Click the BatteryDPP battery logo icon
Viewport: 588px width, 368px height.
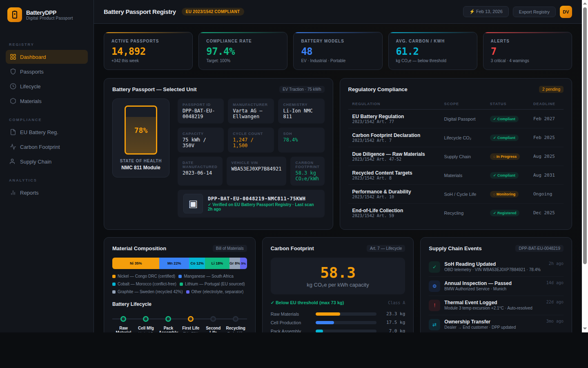pos(15,15)
